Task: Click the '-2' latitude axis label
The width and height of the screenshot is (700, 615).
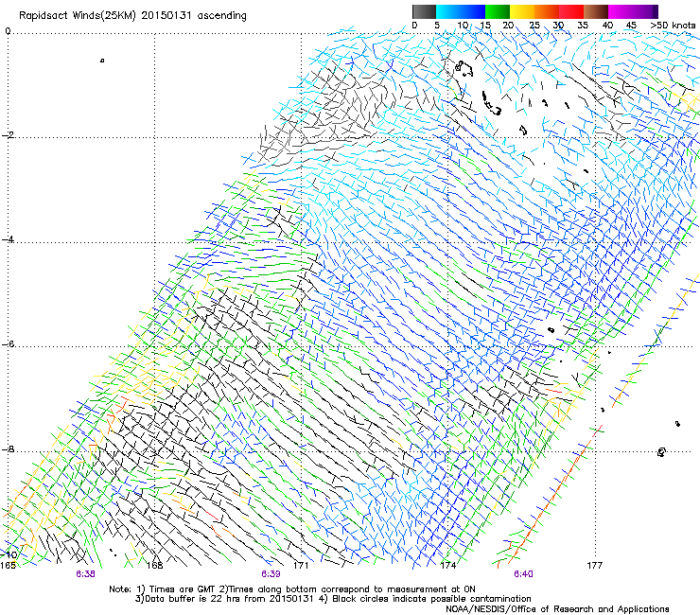Action: [x=8, y=135]
